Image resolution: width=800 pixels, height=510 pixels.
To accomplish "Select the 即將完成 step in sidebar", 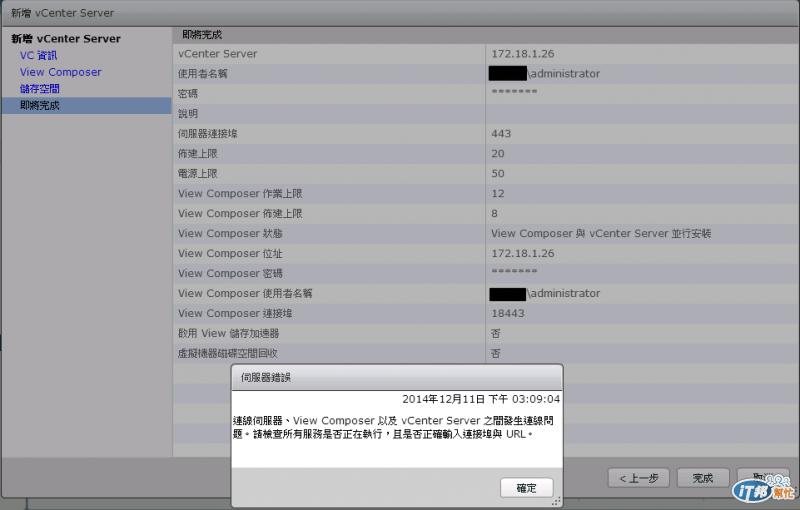I will coord(87,106).
